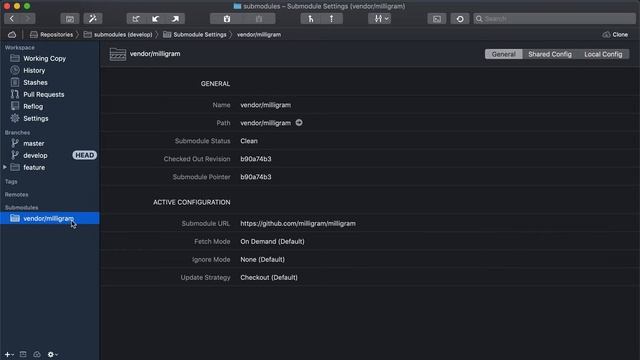Click the submodule folder icon in header
This screenshot has width=640, height=360.
click(118, 54)
